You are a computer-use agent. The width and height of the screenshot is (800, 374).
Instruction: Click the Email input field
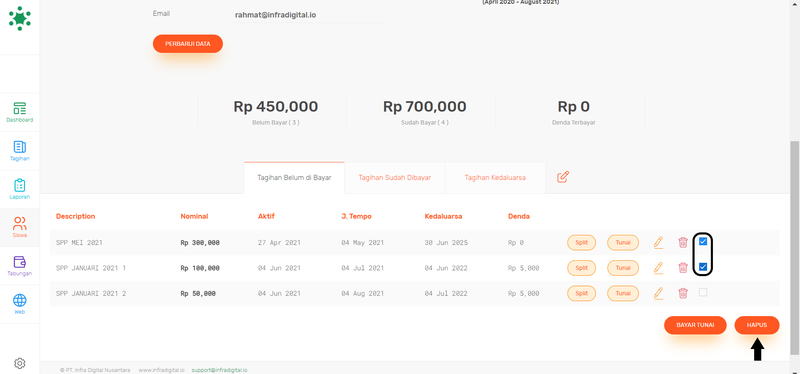click(308, 15)
